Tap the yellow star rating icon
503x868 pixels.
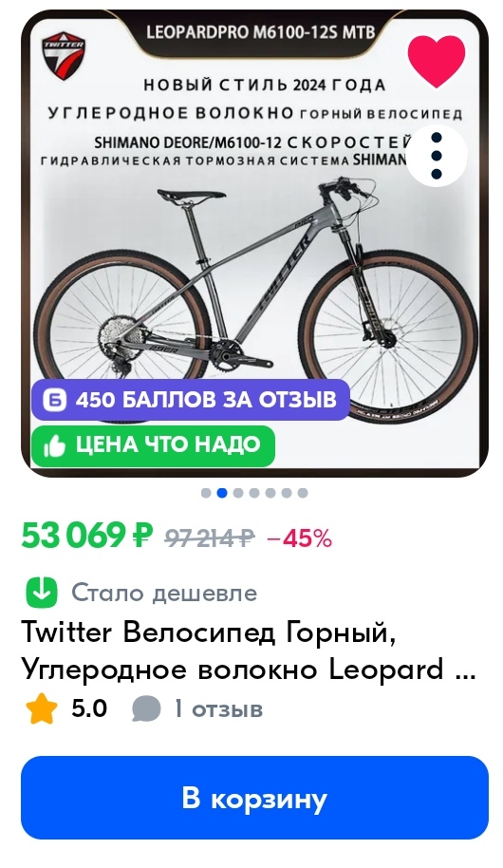[x=42, y=709]
